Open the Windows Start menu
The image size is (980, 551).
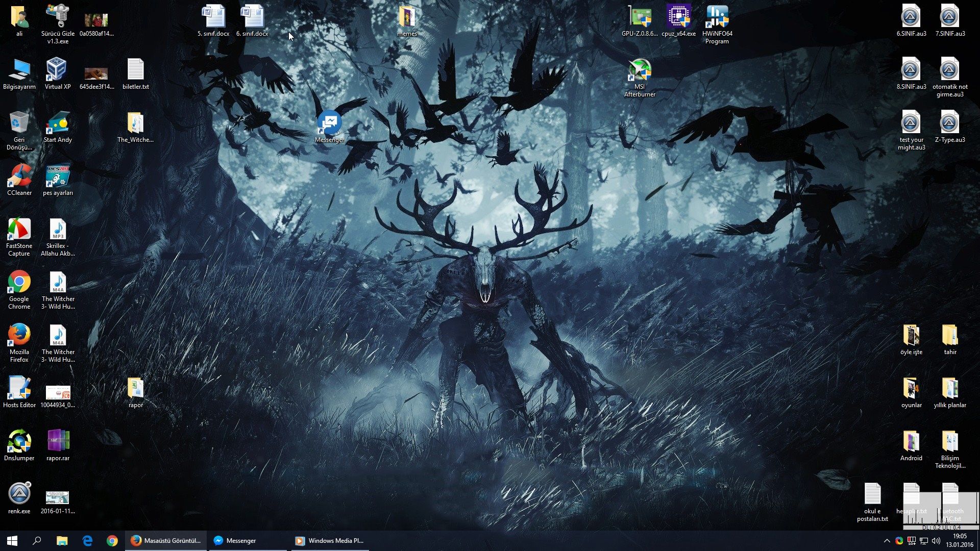pyautogui.click(x=12, y=541)
